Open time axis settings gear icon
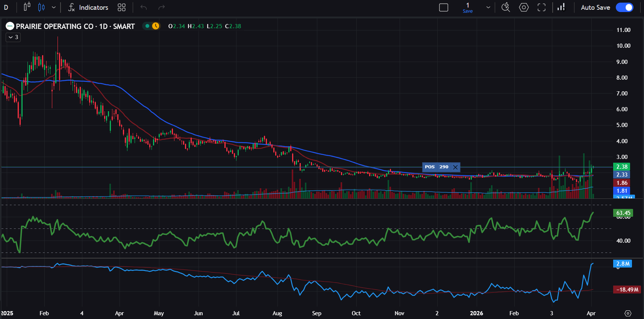 [628, 313]
